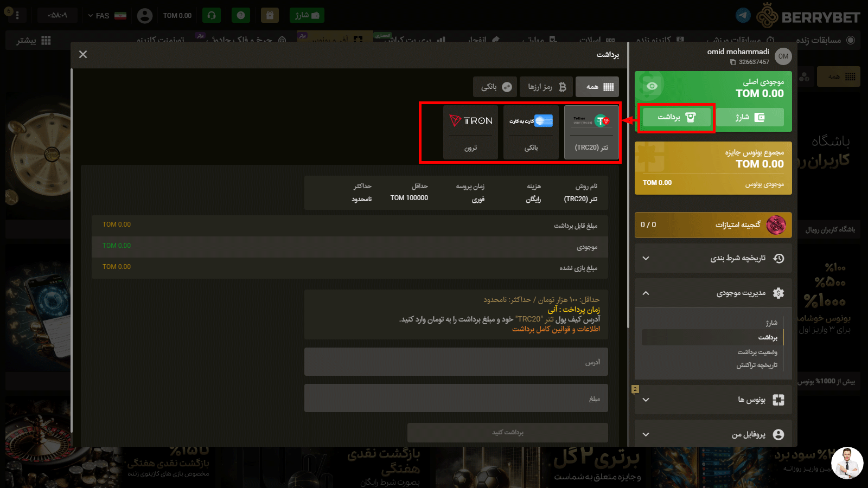Image resolution: width=868 pixels, height=488 pixels.
Task: Open the green help question icon
Action: click(241, 15)
